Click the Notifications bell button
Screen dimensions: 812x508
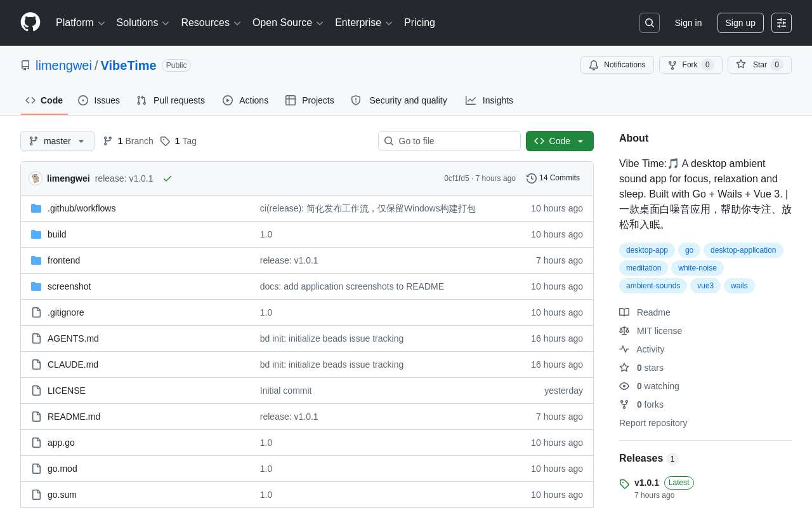pos(617,65)
